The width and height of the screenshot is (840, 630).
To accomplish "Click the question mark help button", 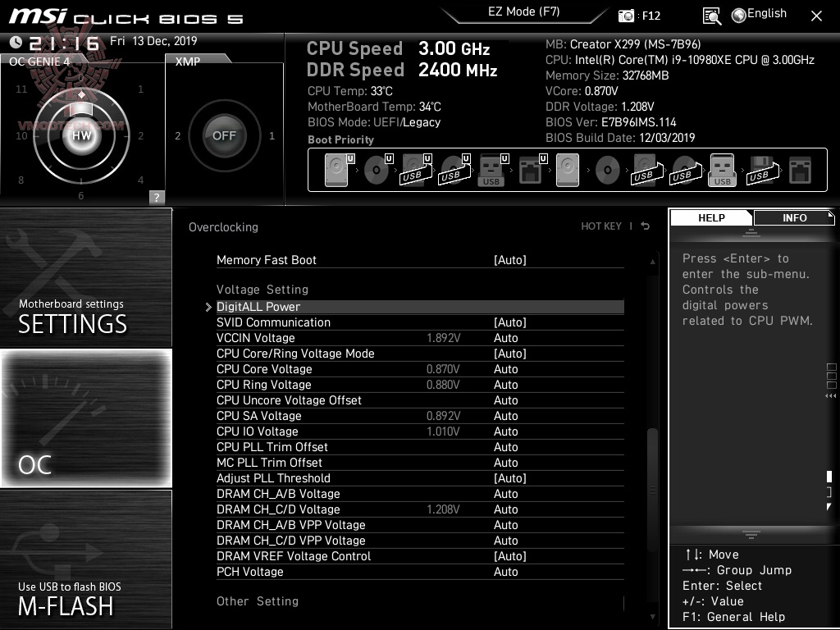I will pos(156,196).
